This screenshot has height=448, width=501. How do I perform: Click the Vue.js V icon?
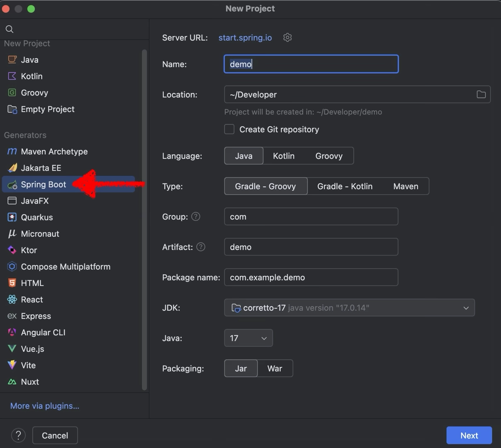click(x=12, y=349)
